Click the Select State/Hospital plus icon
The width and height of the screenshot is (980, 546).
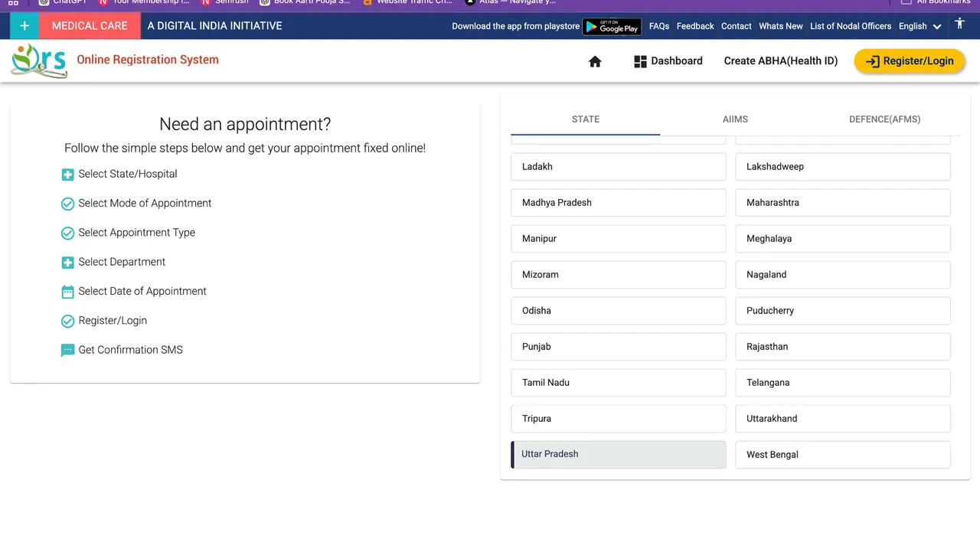pyautogui.click(x=67, y=175)
